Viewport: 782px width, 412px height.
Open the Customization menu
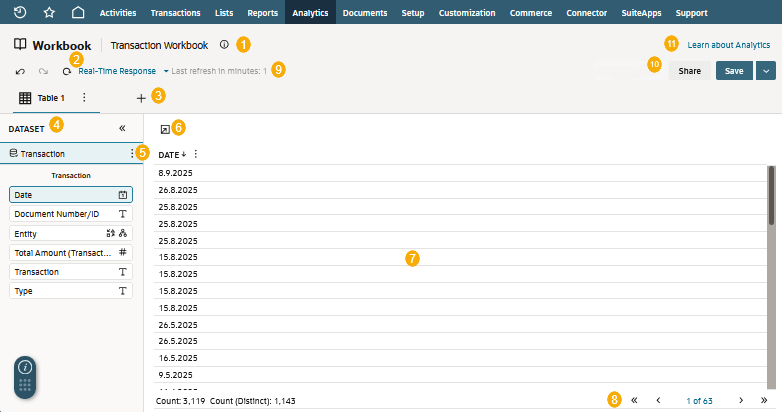pos(467,13)
